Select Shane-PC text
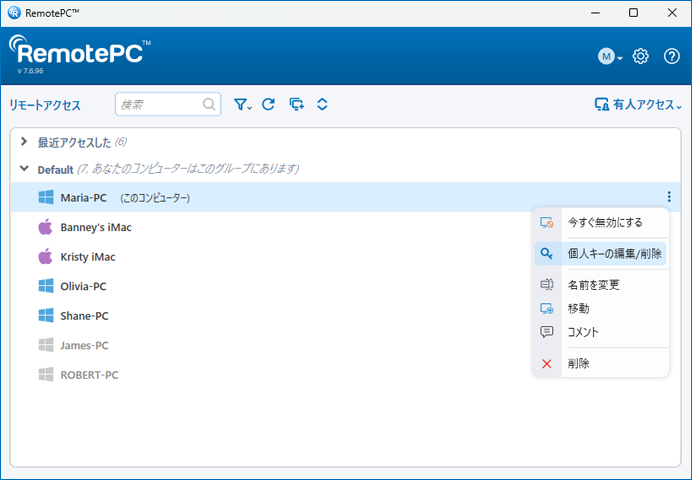Image resolution: width=692 pixels, height=480 pixels. (84, 316)
